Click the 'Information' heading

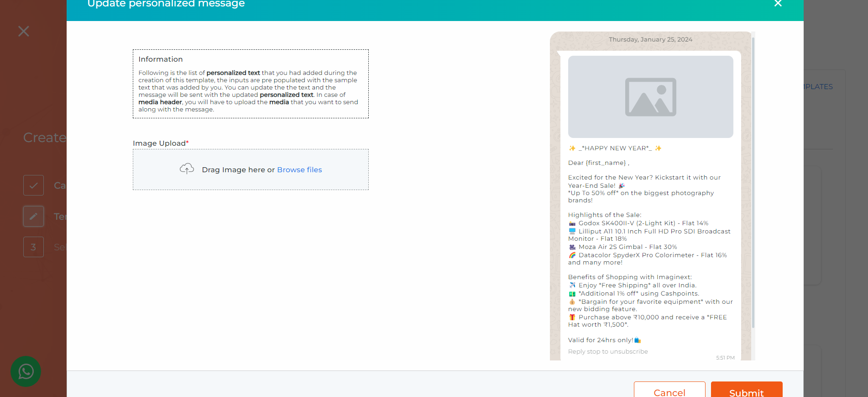tap(161, 59)
